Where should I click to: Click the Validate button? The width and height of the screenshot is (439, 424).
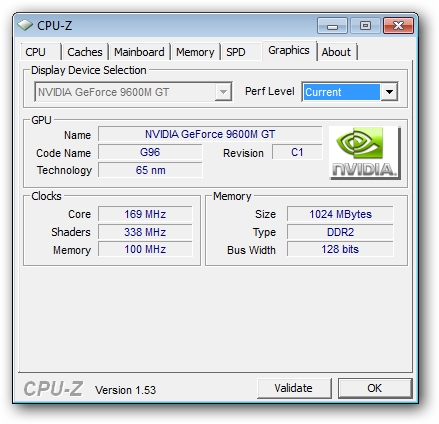[294, 388]
